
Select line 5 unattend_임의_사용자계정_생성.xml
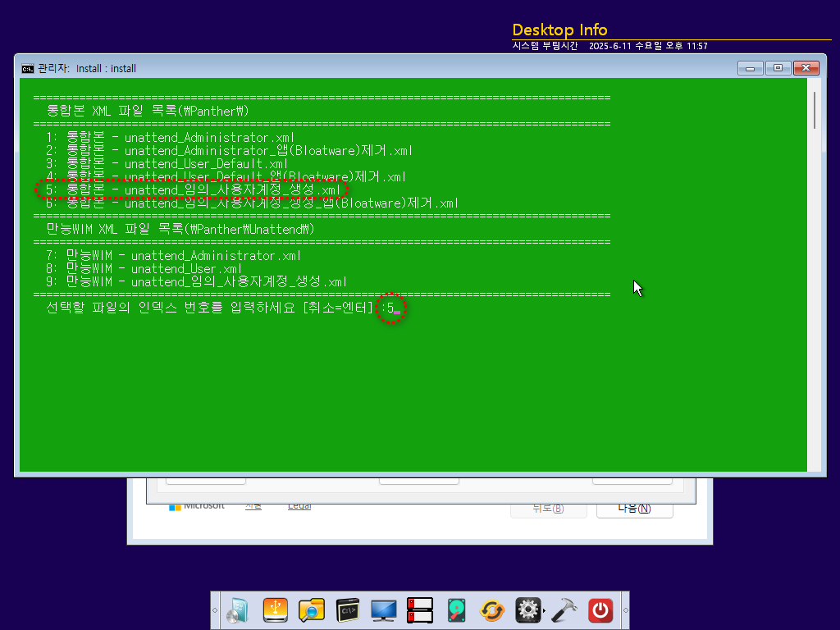click(x=193, y=190)
